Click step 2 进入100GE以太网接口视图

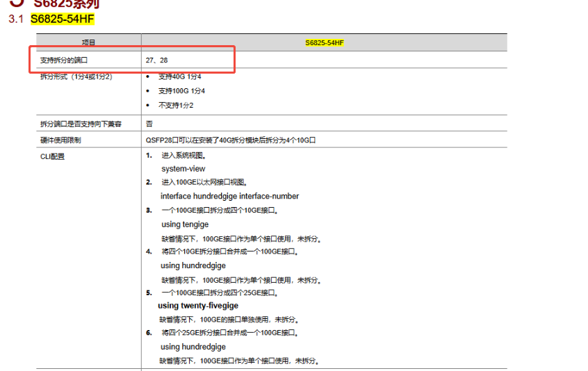(x=204, y=182)
